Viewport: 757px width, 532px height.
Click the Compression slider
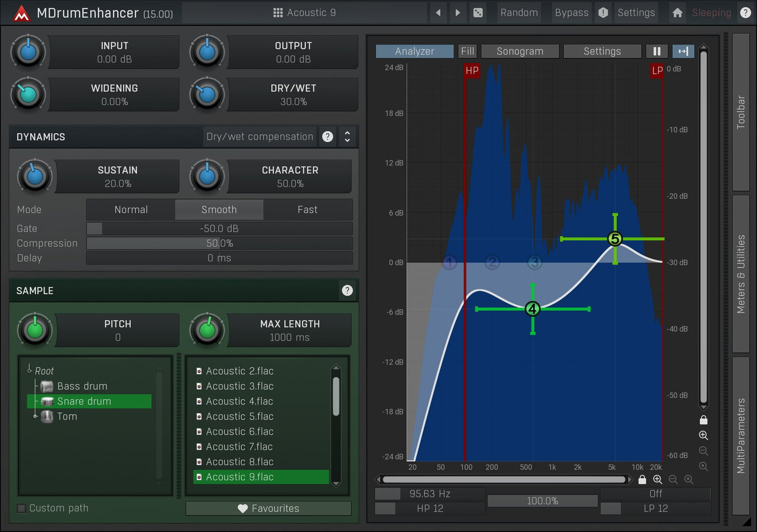tap(219, 243)
